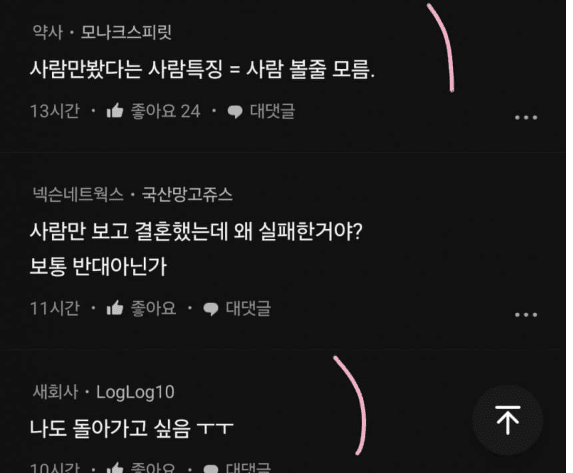Select comment text 사람 볼줄 모름
Image resolution: width=573 pixels, height=473 pixels.
310,69
